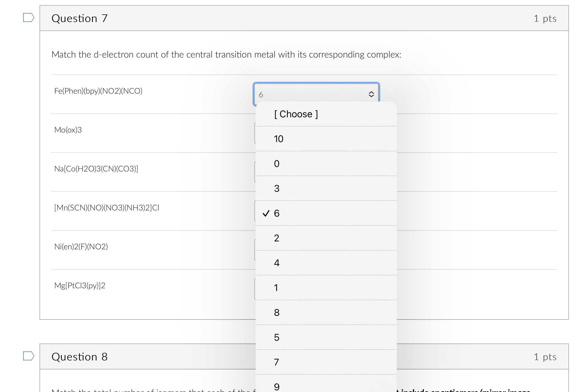Viewport: 578px width, 392px height.
Task: Pick option 7 from the list
Action: tap(277, 362)
